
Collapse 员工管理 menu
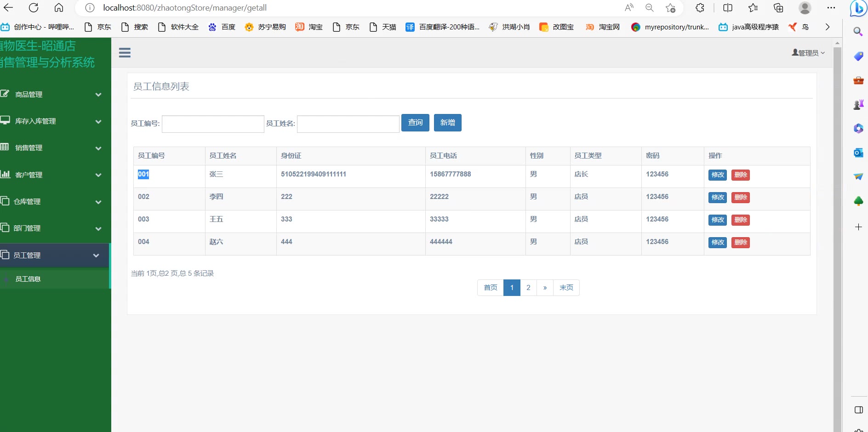[55, 255]
